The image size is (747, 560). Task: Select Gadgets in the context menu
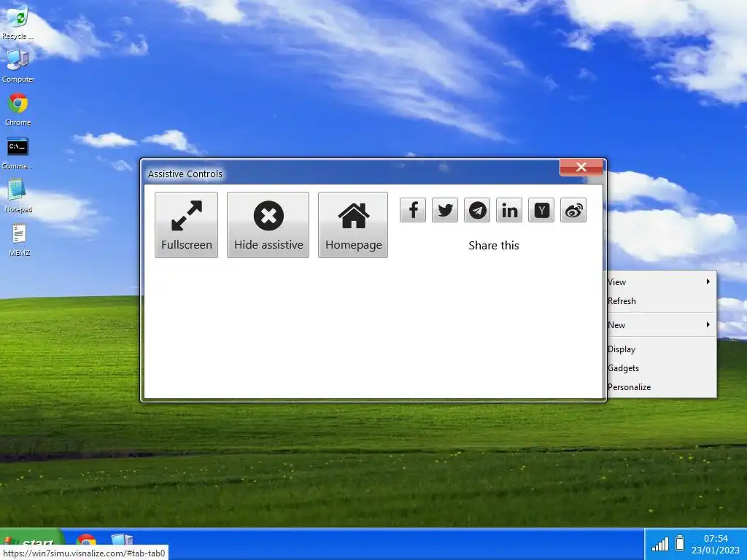(x=661, y=368)
